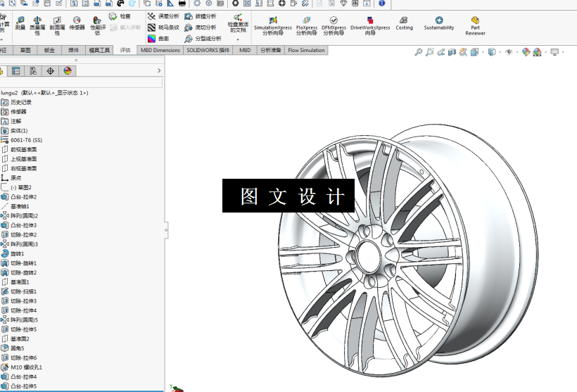
Task: Switch to the MBD Dimensions tab
Action: [x=160, y=50]
